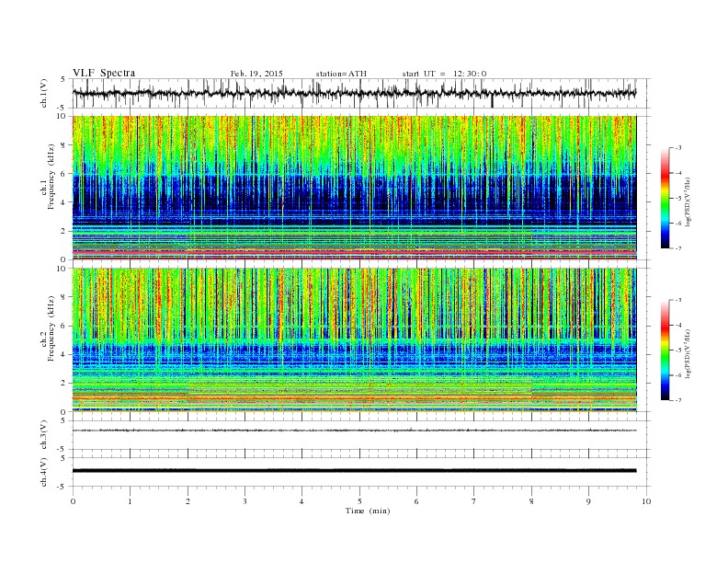728x563 pixels.
Task: Click the "6" kHz tick on ch.1 spectrogram
Action: (x=63, y=174)
